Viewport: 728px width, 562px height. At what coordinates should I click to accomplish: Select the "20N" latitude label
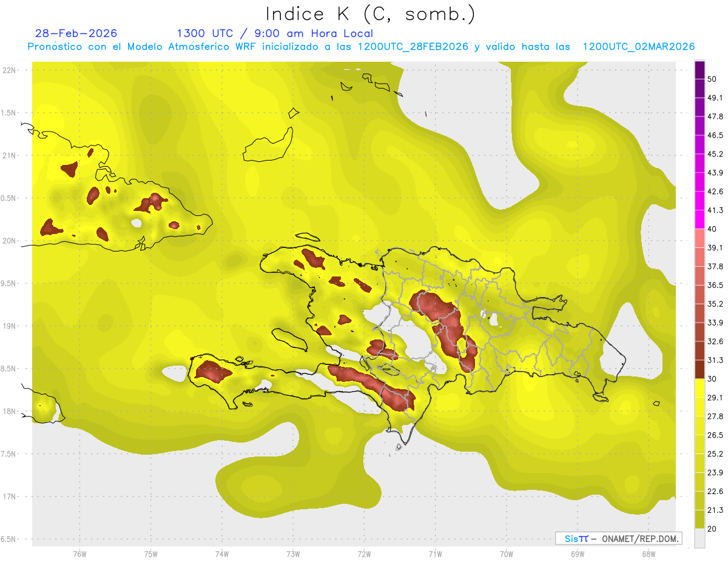[9, 241]
